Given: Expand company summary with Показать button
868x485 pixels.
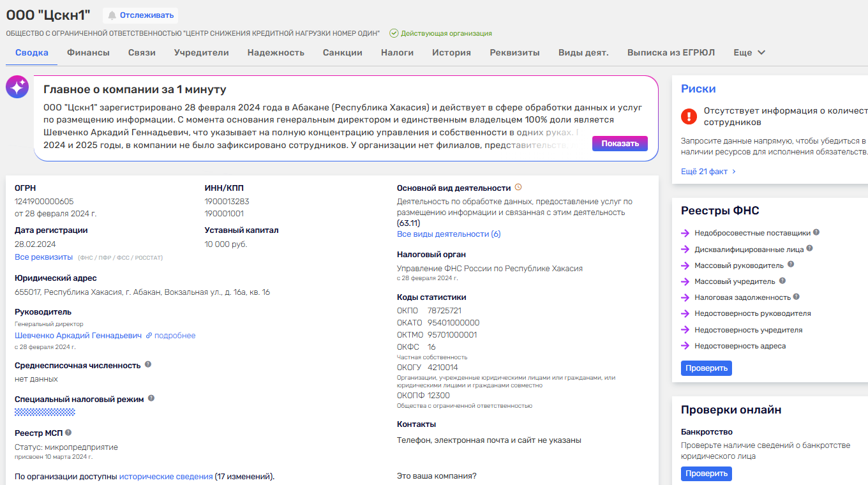Looking at the screenshot, I should point(619,144).
